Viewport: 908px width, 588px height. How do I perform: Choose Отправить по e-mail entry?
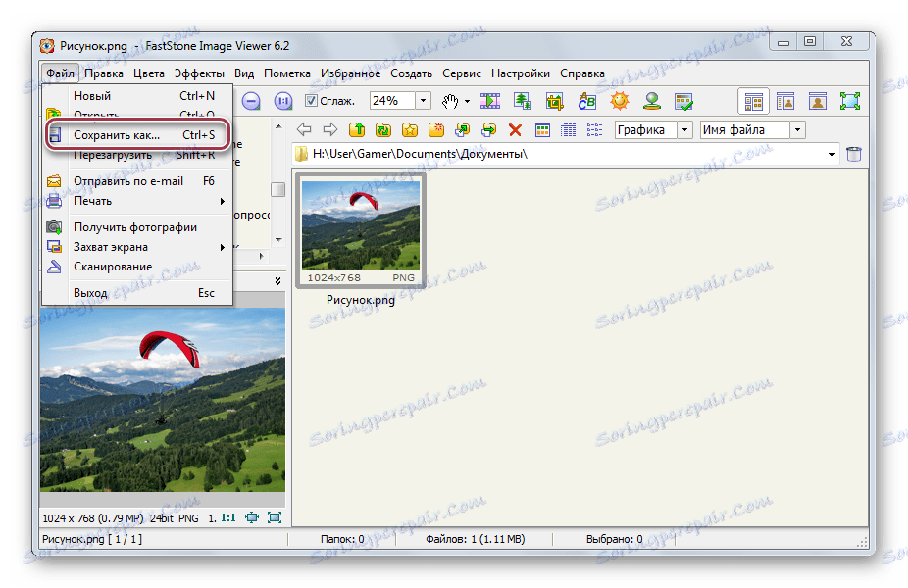tap(138, 181)
